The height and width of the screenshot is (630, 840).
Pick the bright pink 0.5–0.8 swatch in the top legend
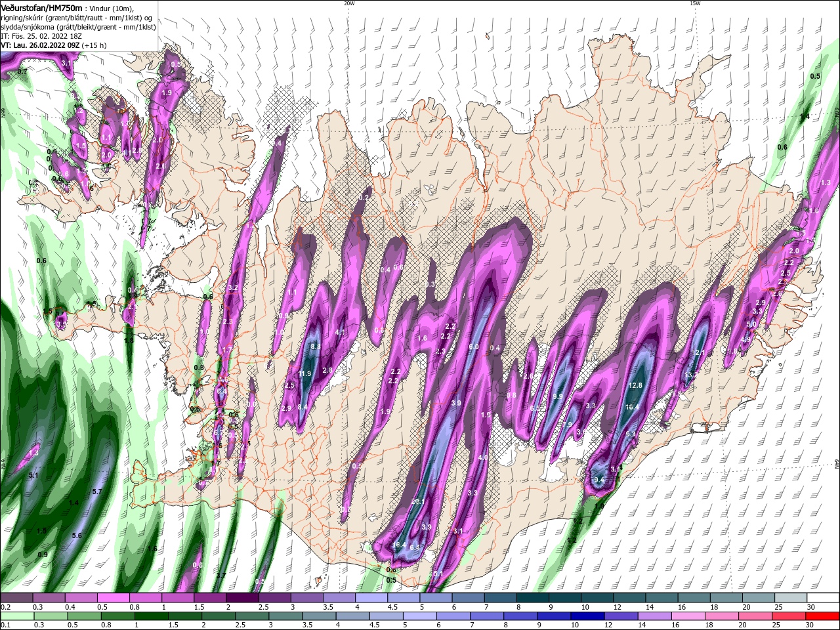[x=113, y=598]
